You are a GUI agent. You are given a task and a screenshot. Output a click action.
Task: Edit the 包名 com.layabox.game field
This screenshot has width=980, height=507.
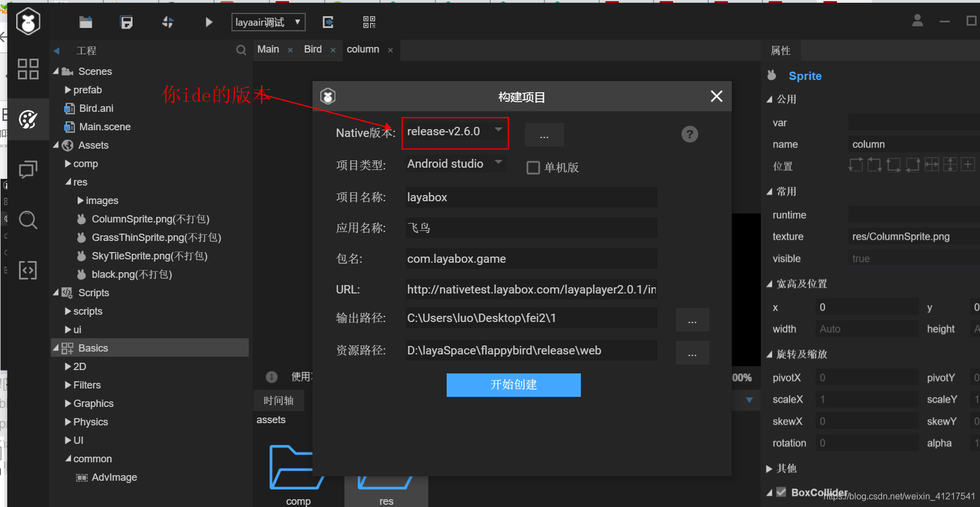coord(531,259)
